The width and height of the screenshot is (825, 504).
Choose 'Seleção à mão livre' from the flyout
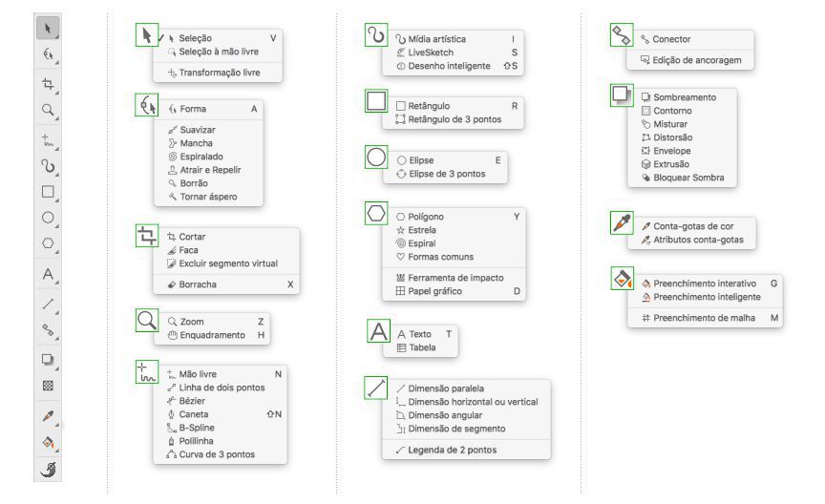point(211,51)
